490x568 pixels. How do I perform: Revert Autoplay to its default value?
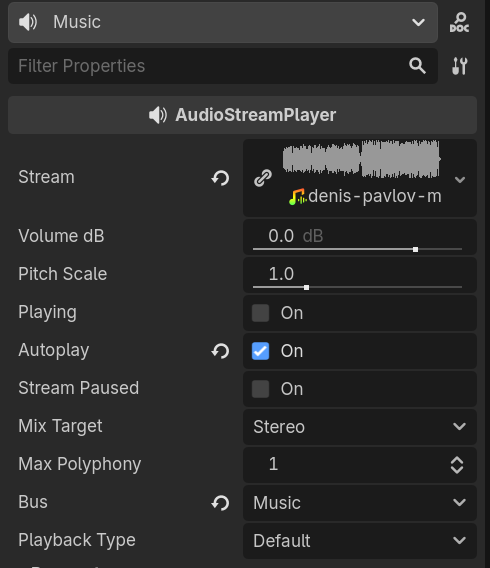coord(221,351)
